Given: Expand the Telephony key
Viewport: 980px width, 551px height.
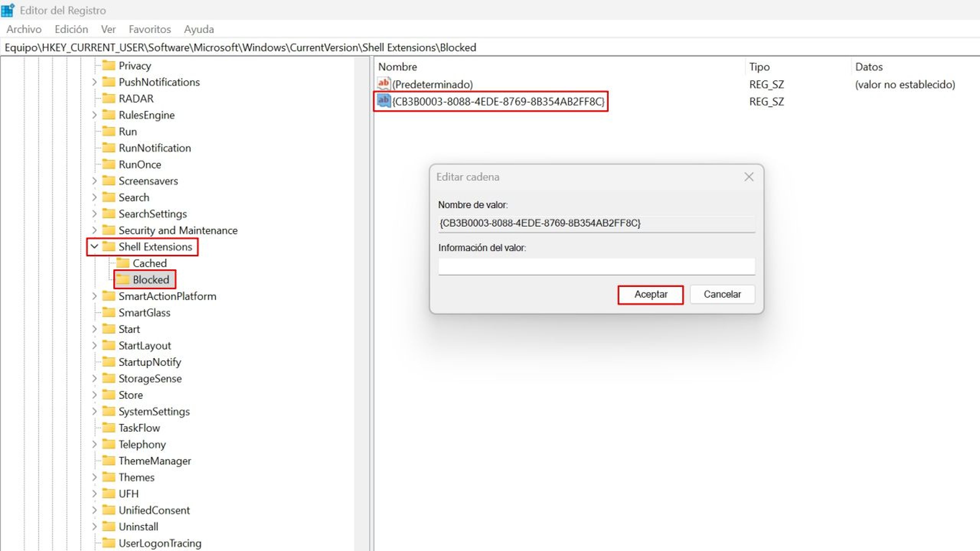Looking at the screenshot, I should (94, 445).
